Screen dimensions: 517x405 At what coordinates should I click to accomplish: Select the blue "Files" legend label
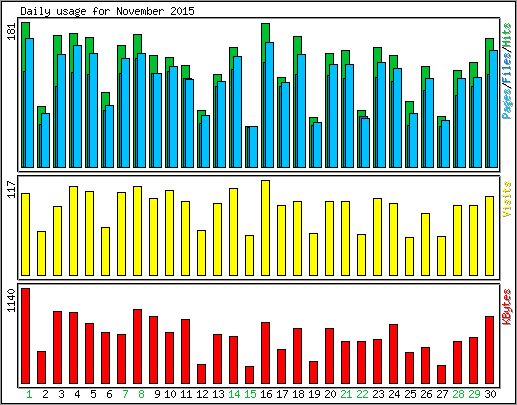click(507, 69)
